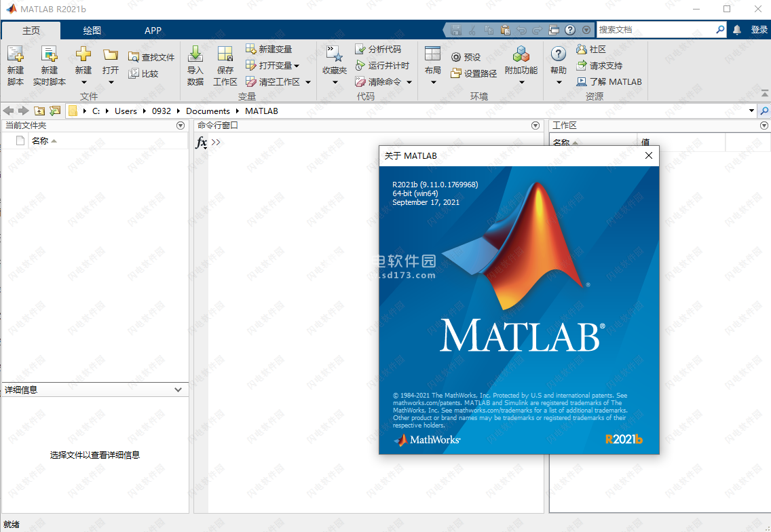Click 保存工作区 save workspace
Viewport: 771px width, 532px height.
click(225, 65)
